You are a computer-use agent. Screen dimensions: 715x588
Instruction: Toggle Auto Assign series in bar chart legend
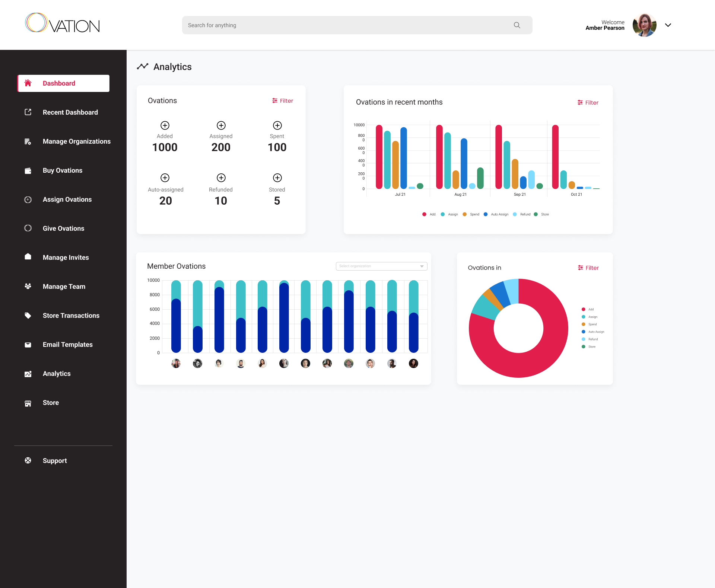(486, 214)
